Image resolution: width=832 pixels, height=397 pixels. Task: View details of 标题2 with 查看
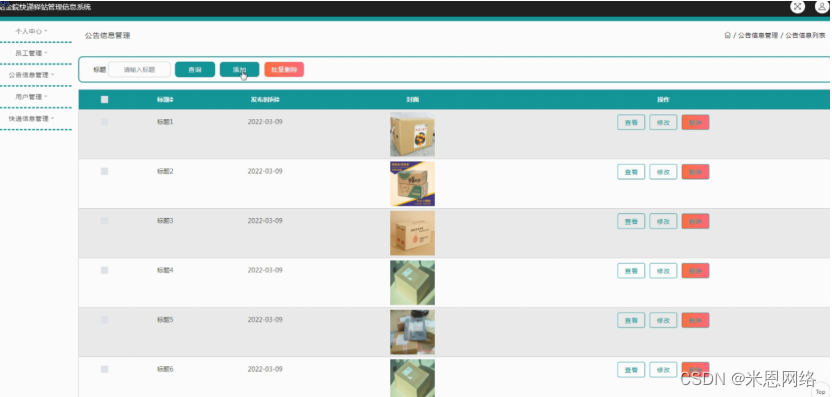[x=631, y=172]
